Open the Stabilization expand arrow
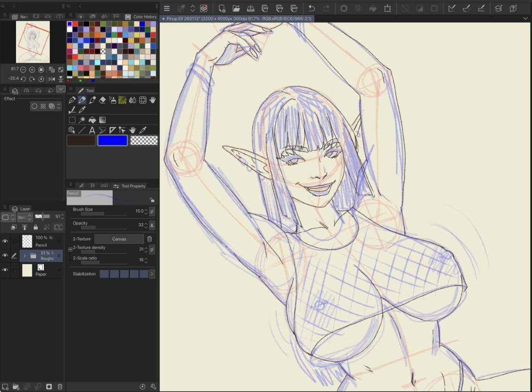 152,274
